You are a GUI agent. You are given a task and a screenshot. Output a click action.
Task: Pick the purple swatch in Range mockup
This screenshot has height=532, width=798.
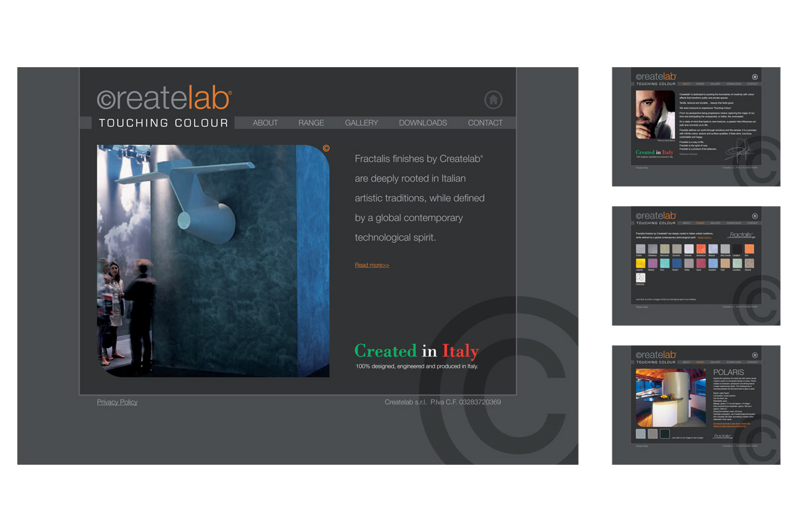(652, 263)
